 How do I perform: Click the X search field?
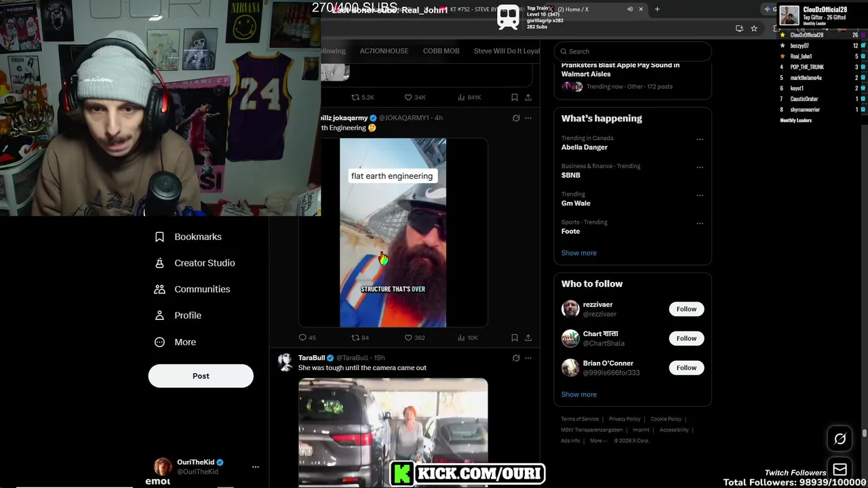click(x=633, y=51)
